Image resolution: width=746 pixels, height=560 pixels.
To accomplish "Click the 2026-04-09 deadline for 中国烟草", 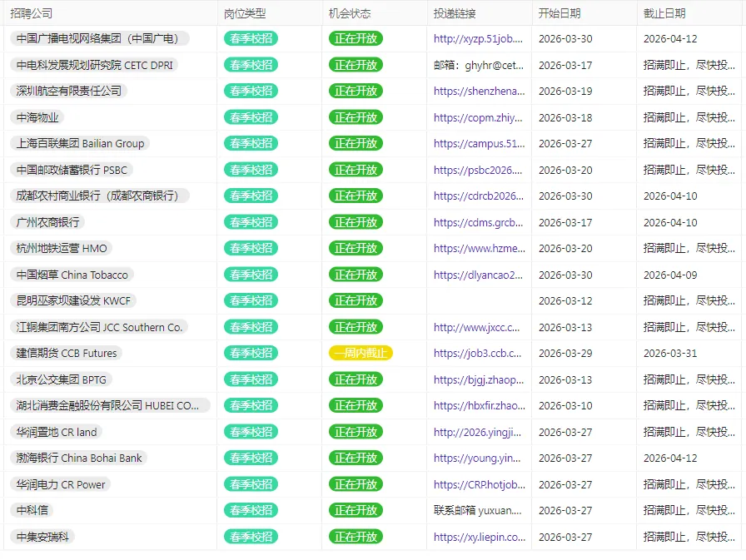I will (670, 275).
